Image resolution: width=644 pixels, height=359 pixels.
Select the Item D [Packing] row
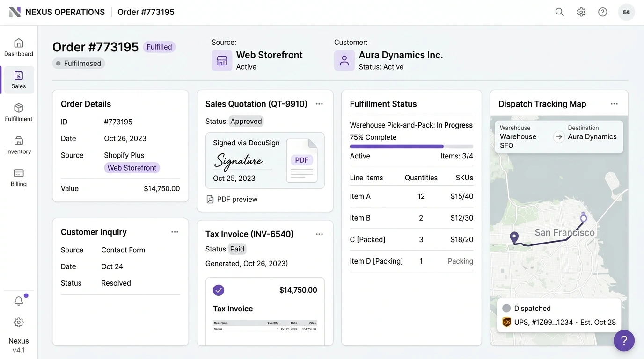pyautogui.click(x=411, y=261)
